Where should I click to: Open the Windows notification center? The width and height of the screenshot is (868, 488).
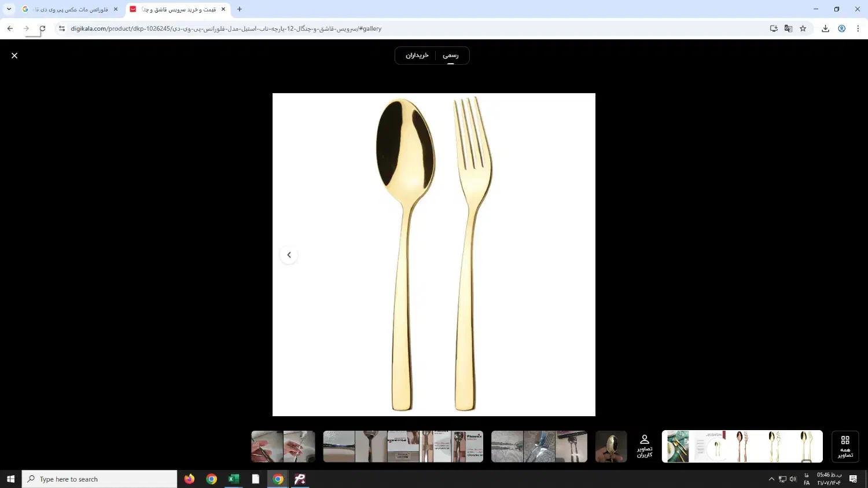[853, 479]
